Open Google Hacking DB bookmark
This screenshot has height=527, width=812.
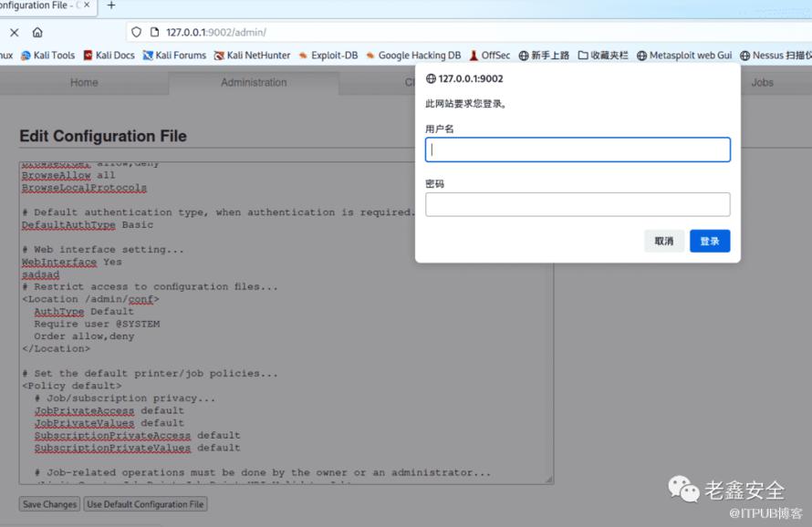click(x=412, y=55)
